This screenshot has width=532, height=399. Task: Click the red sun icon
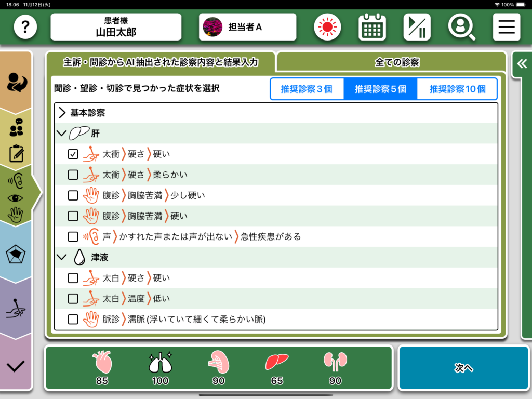tap(327, 27)
